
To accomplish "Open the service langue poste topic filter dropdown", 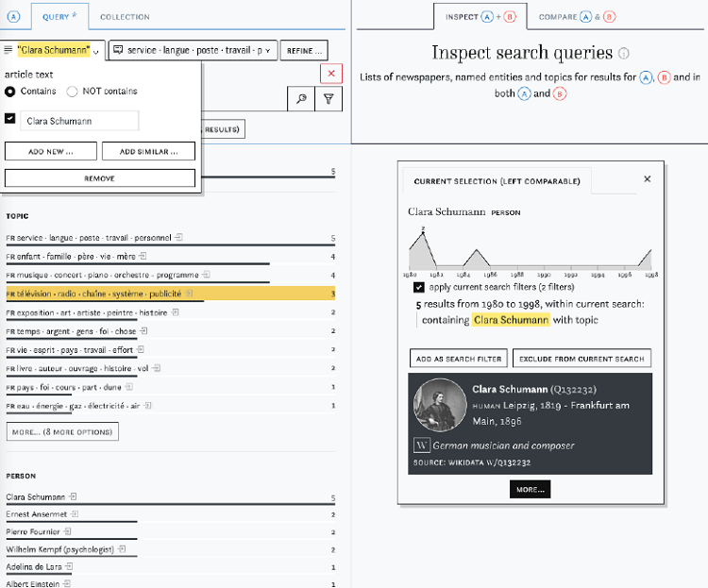I will point(194,50).
